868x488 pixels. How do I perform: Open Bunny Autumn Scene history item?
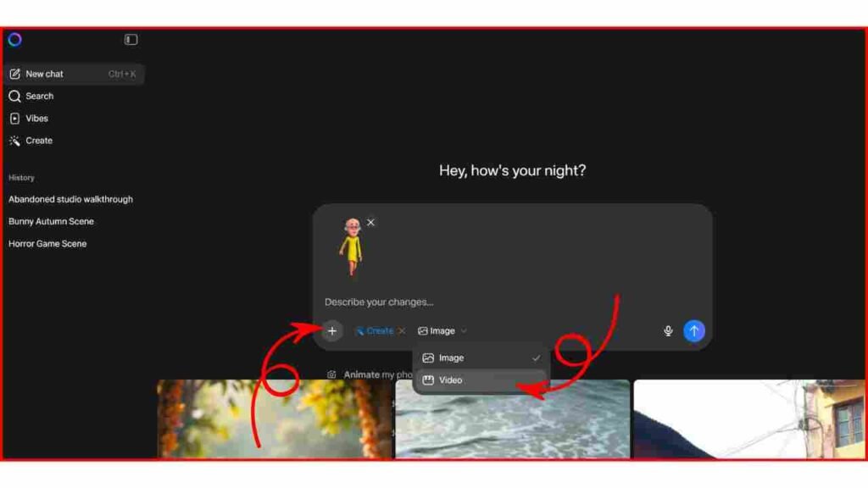click(x=51, y=221)
